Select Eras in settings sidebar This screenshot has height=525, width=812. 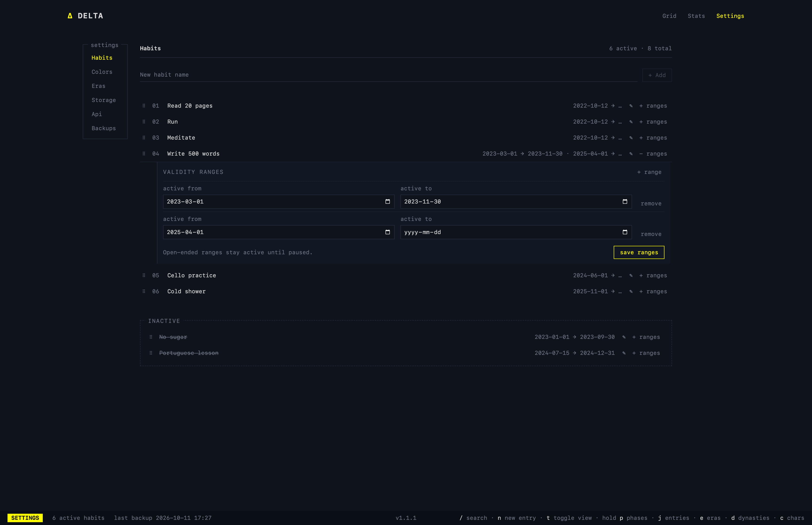point(98,86)
